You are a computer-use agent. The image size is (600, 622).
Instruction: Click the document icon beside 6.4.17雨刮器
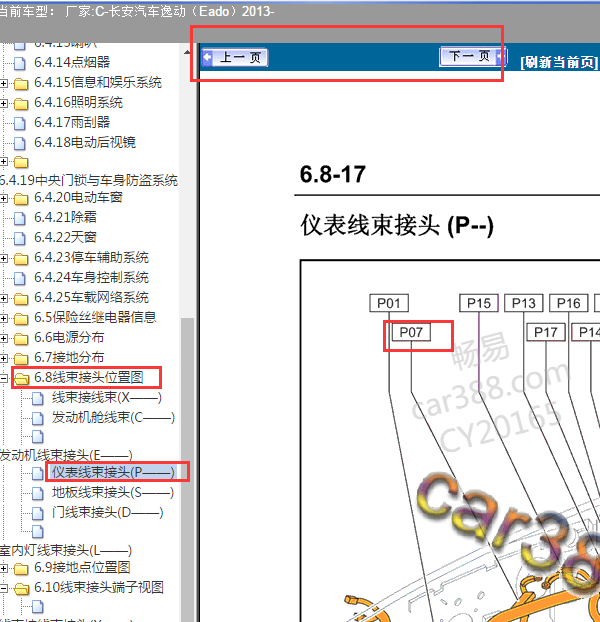pos(20,123)
